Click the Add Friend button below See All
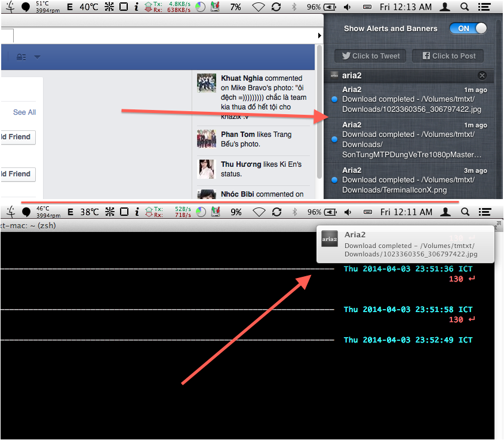504x440 pixels. pyautogui.click(x=18, y=137)
